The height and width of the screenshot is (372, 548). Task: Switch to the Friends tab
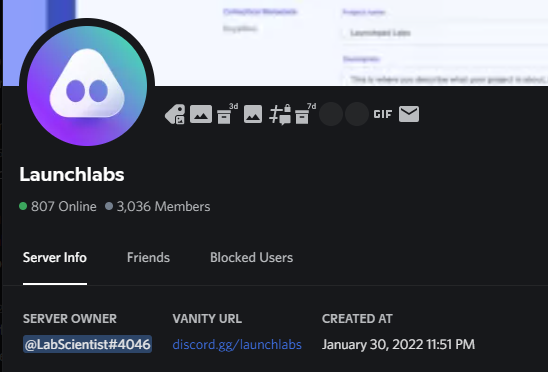[148, 258]
